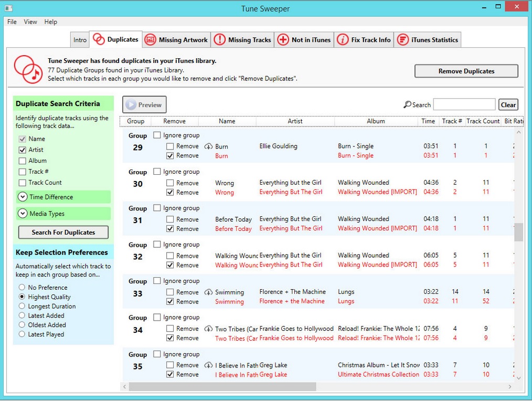Image resolution: width=532 pixels, height=401 pixels.
Task: Select the Longest Duration radio option
Action: tap(22, 307)
